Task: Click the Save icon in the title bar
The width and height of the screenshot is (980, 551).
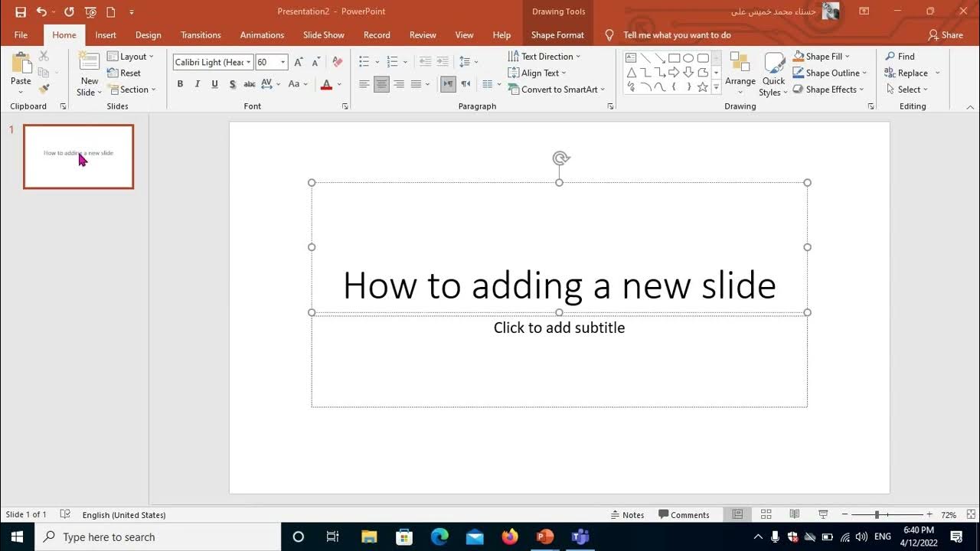Action: (21, 11)
